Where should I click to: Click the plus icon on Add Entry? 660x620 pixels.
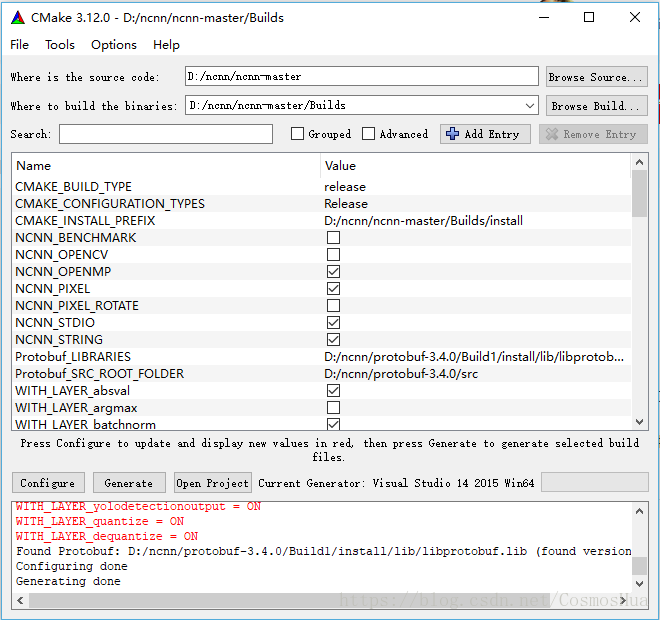point(452,134)
